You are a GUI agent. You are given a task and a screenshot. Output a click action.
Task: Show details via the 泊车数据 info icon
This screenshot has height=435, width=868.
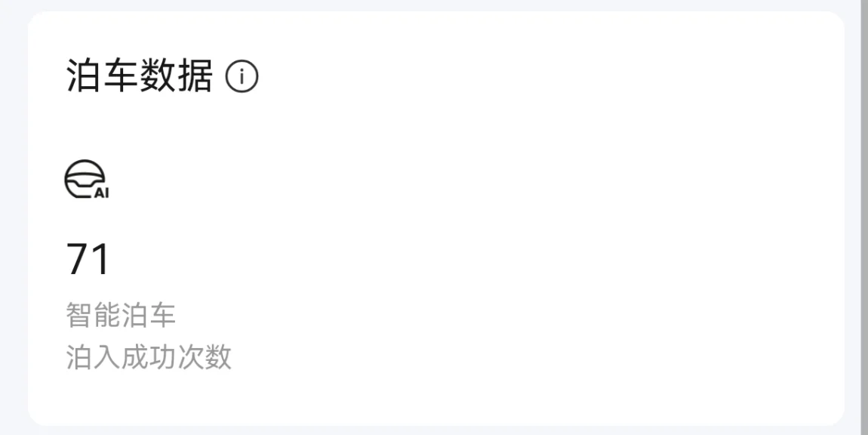[x=242, y=77]
